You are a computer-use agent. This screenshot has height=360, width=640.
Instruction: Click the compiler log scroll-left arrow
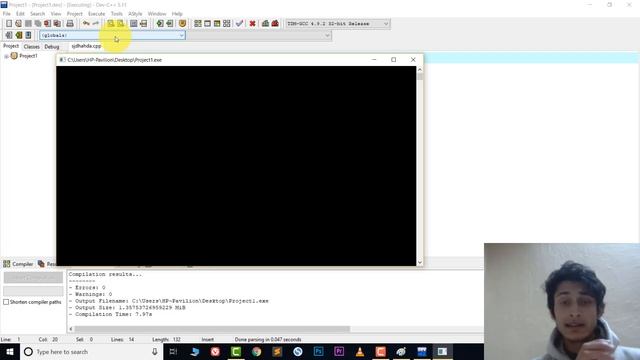[x=71, y=329]
